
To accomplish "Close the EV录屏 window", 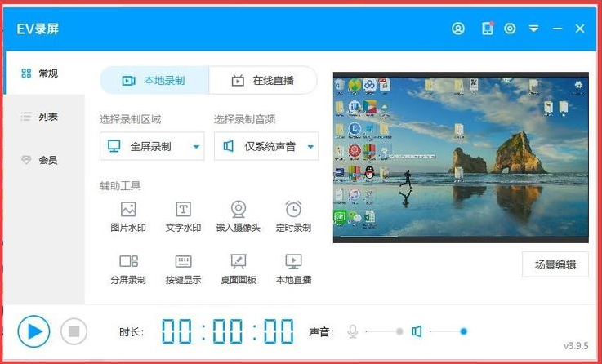I will (580, 29).
